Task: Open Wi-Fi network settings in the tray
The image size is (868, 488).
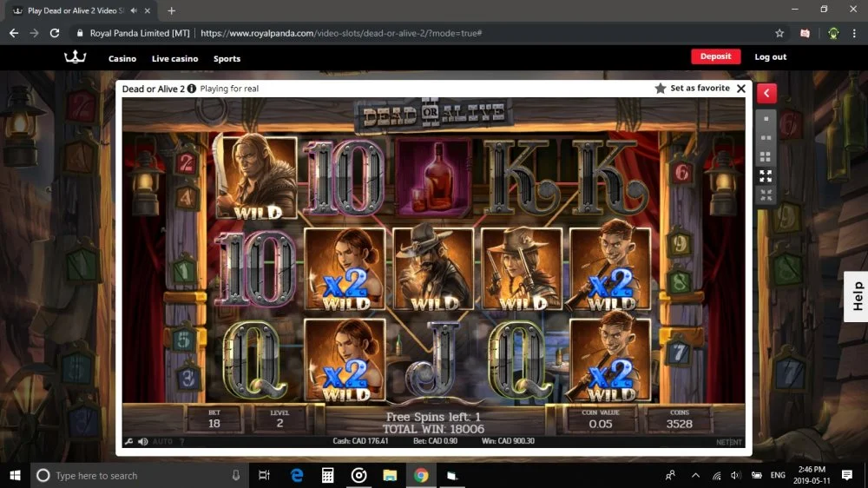Action: click(716, 475)
